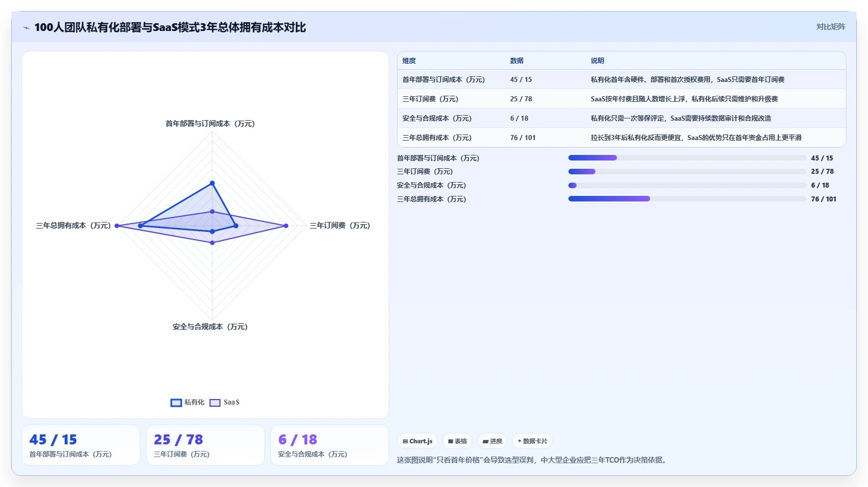The height and width of the screenshot is (487, 868).
Task: Click the 安全与合规成本 progress bar
Action: click(687, 185)
